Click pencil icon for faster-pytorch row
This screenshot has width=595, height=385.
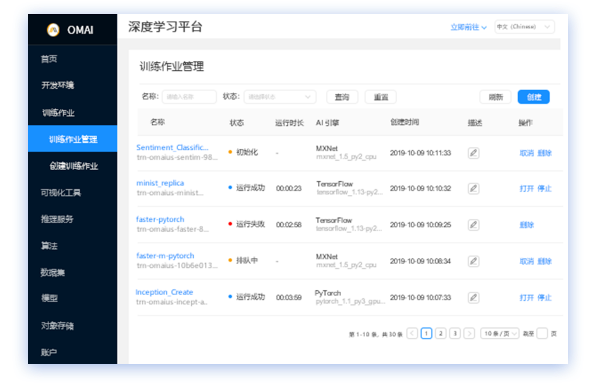click(473, 225)
